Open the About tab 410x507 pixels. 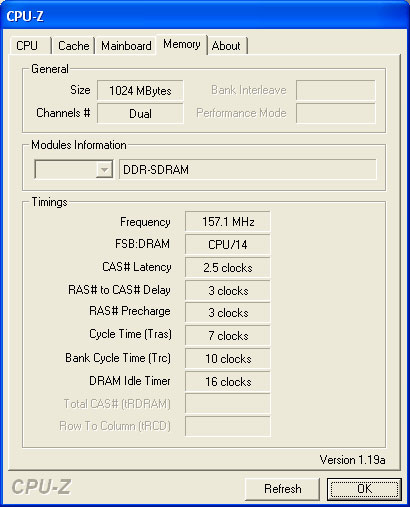click(227, 46)
